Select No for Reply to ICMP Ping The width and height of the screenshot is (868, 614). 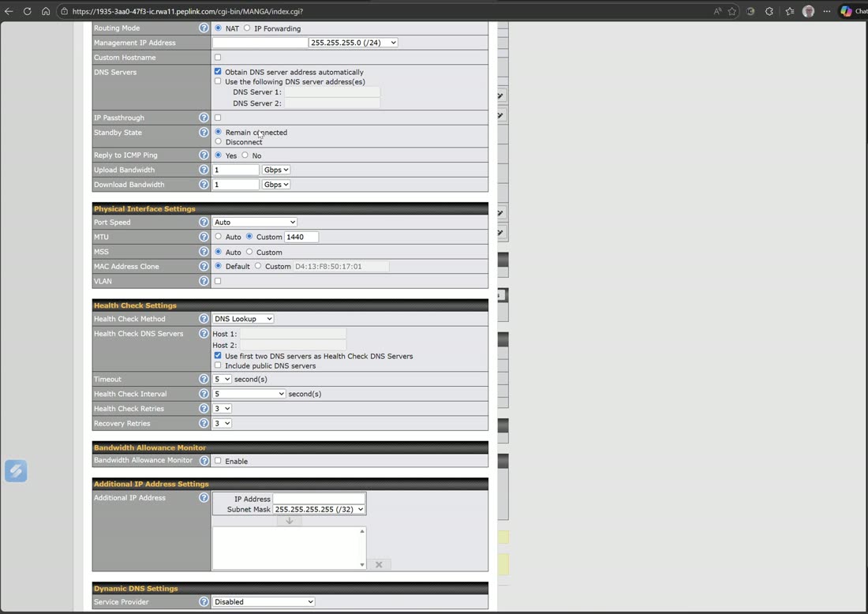click(245, 155)
